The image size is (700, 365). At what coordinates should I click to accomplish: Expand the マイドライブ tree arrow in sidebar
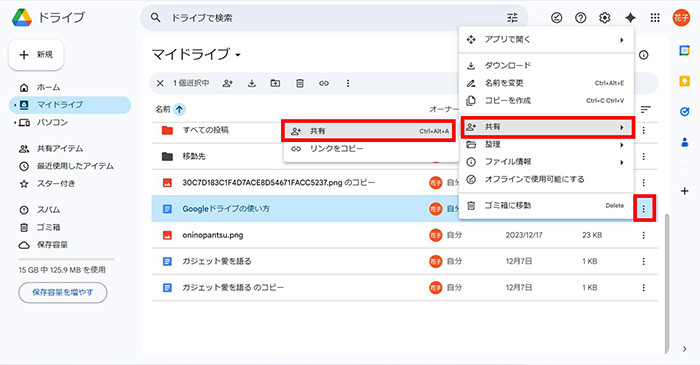(x=15, y=105)
